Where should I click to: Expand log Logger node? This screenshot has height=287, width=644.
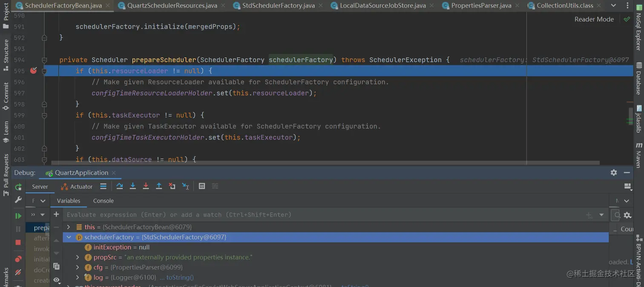(78, 277)
